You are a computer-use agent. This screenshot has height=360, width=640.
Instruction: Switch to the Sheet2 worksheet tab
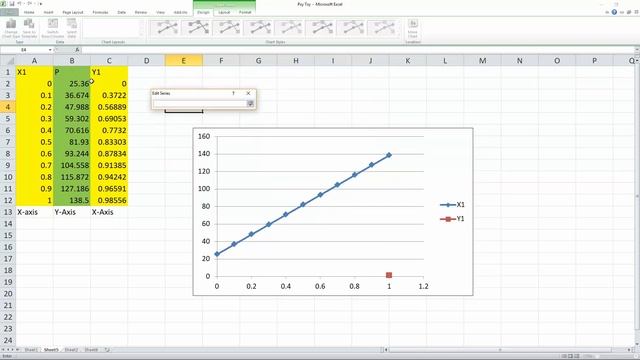tap(71, 350)
